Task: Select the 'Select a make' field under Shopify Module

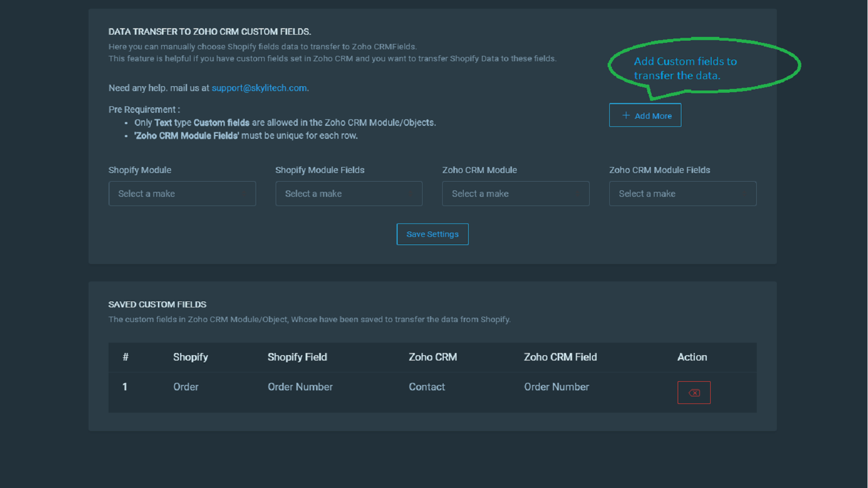Action: (x=182, y=194)
